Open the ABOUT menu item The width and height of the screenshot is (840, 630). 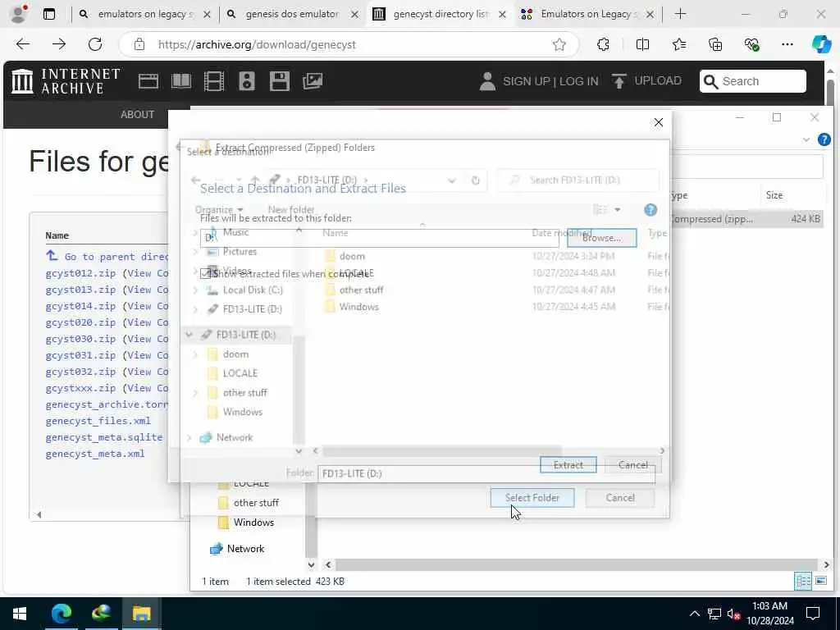coord(137,114)
